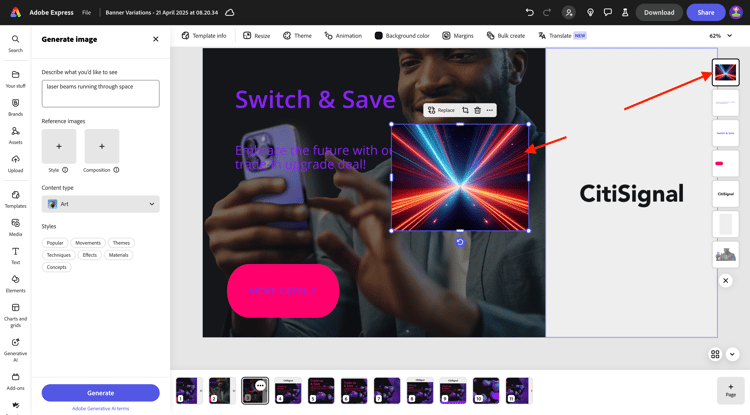Close the generated results strip
Viewport: 750px width, 415px height.
[726, 281]
